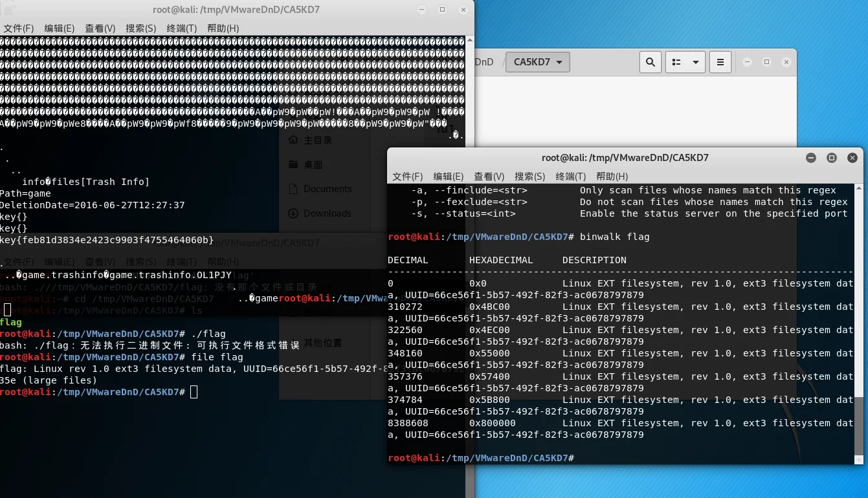The image size is (868, 498).
Task: Click document icon beside Documents
Action: [293, 189]
